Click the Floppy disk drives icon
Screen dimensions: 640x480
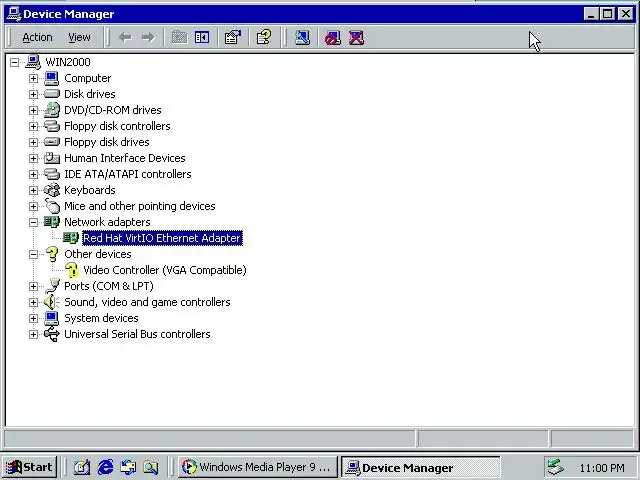(52, 142)
